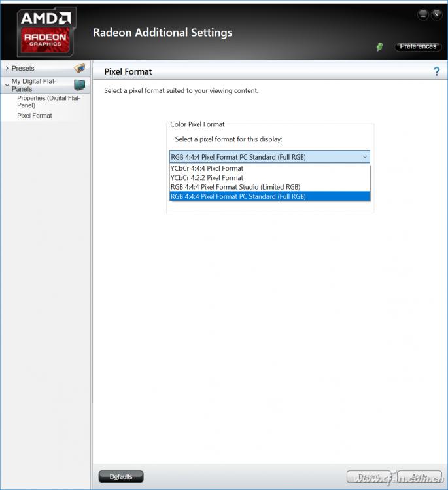Viewport: 448px width, 490px height.
Task: Pick RGB 4:4:4 Studio (Limited RGB) option
Action: pyautogui.click(x=235, y=187)
